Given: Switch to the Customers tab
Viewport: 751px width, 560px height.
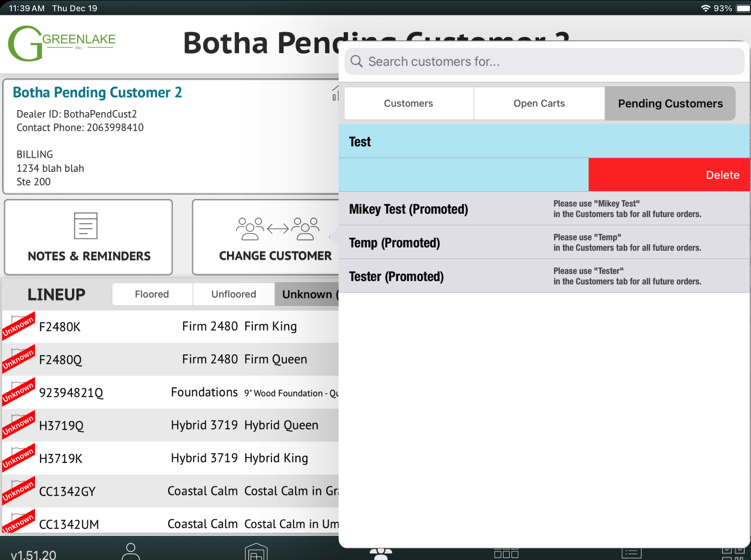Looking at the screenshot, I should click(408, 103).
